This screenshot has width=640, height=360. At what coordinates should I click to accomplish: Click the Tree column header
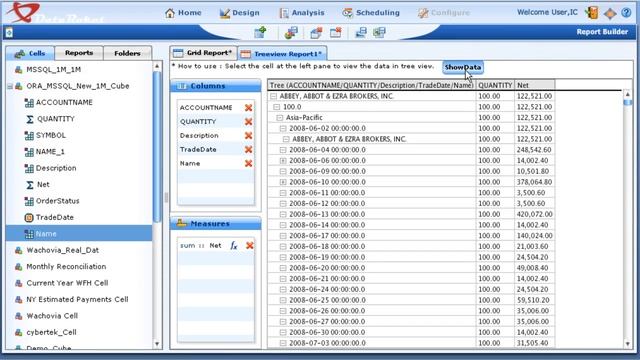[x=371, y=85]
